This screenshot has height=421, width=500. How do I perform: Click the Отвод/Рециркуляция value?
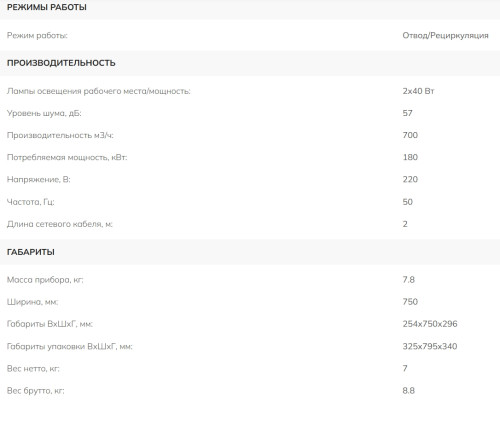445,35
